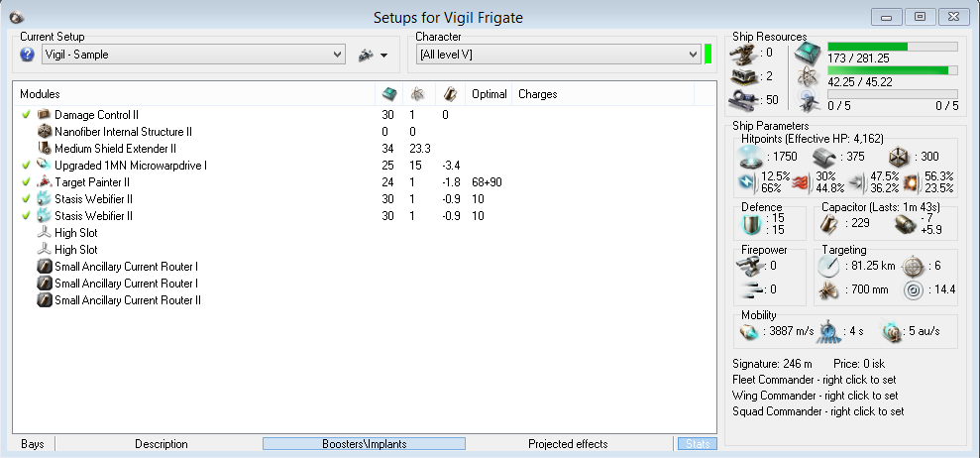The image size is (980, 458).
Task: Click the powergrid resource icon in Ship Resources
Action: [x=809, y=77]
